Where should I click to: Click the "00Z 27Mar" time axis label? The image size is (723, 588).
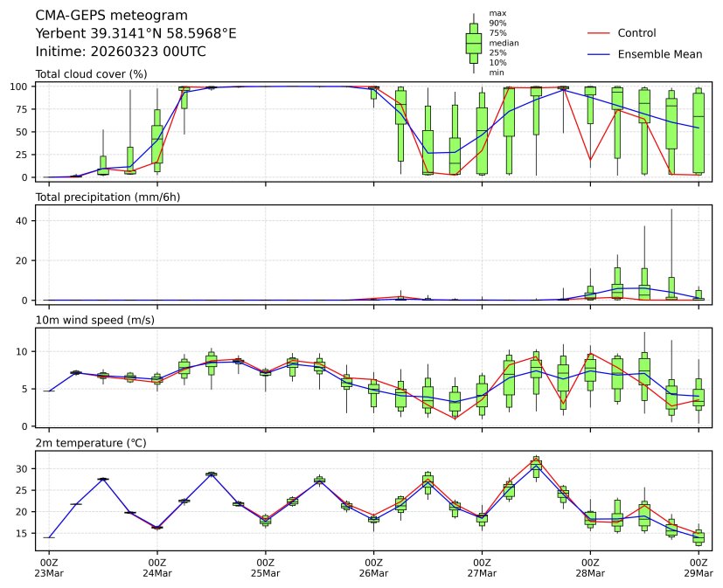pyautogui.click(x=482, y=567)
